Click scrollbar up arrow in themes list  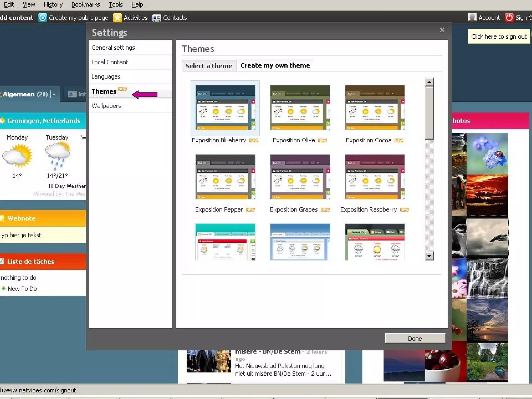[429, 82]
